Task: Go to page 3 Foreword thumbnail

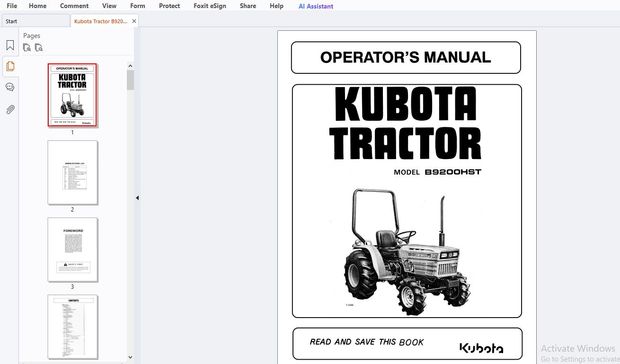Action: [x=72, y=249]
